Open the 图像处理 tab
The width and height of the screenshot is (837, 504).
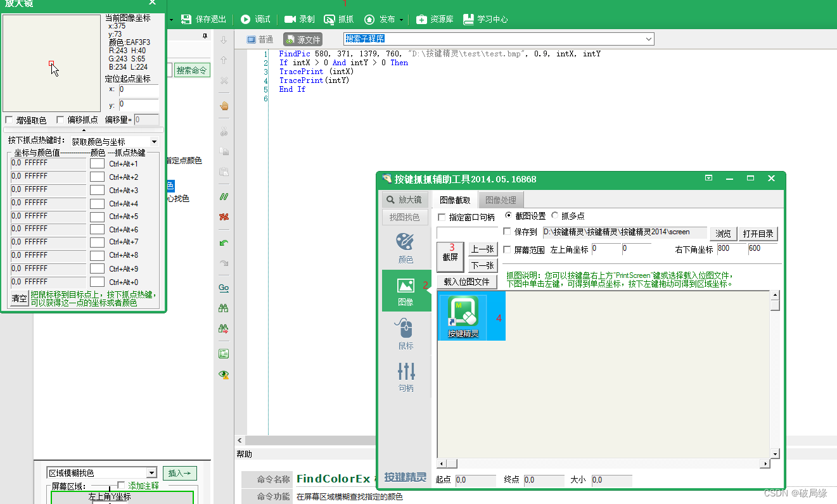[x=501, y=200]
